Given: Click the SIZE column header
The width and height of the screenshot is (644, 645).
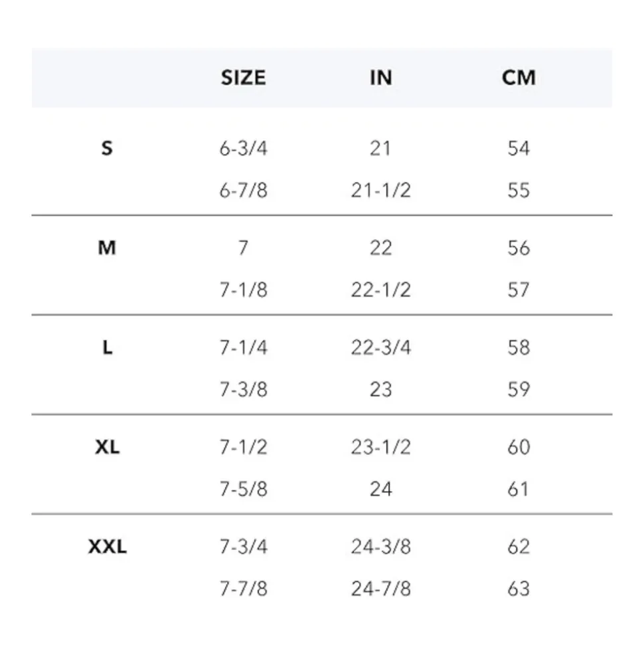Looking at the screenshot, I should click(244, 78).
